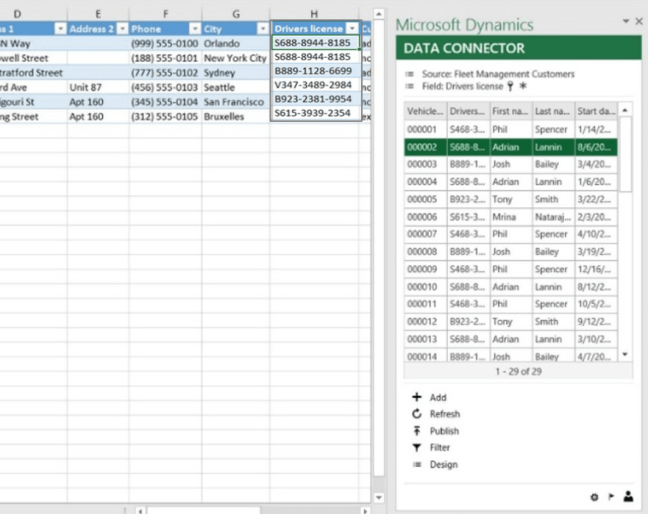Click the Filter funnel icon
The image size is (648, 514).
coord(417,447)
